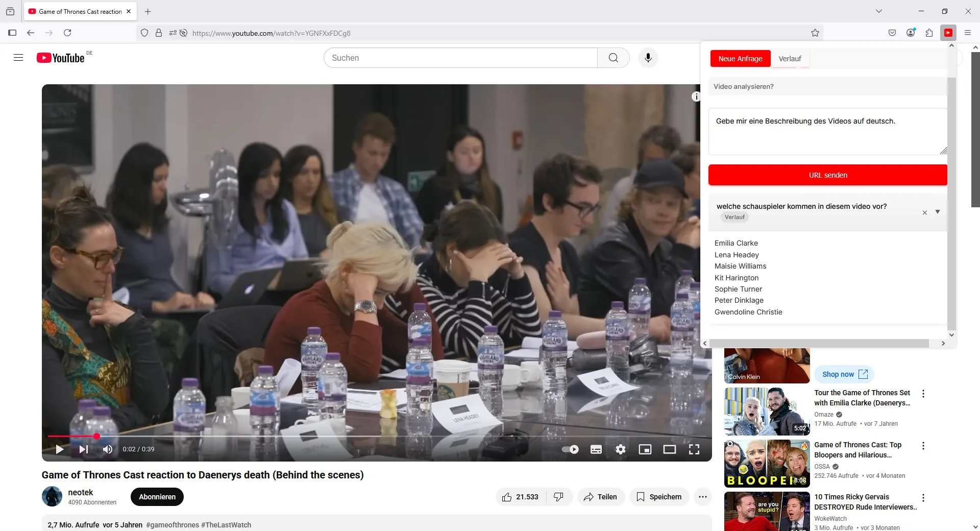The width and height of the screenshot is (980, 531).
Task: Skip to the next video
Action: tap(84, 449)
